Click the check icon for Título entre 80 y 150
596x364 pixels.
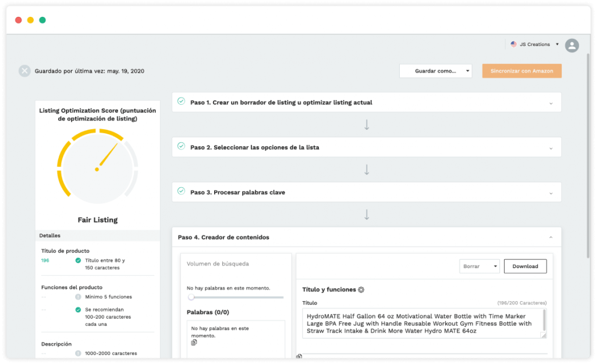(x=78, y=260)
